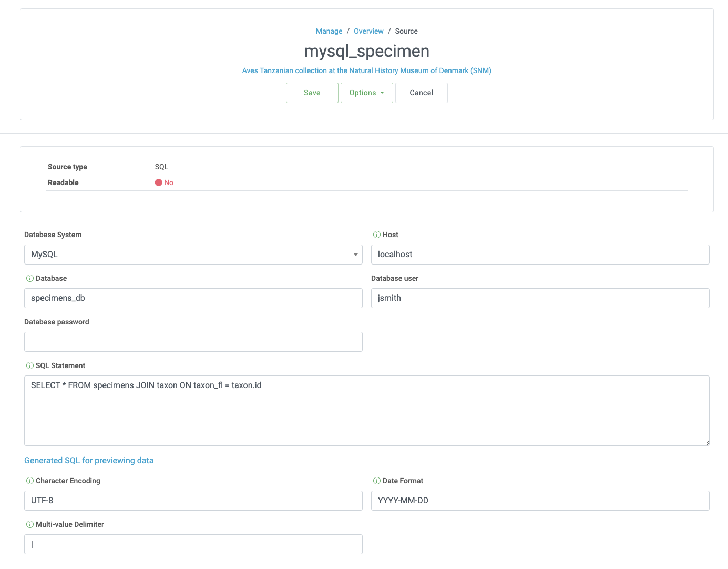Click the info icon beside Date Format
This screenshot has width=728, height=569.
[376, 481]
